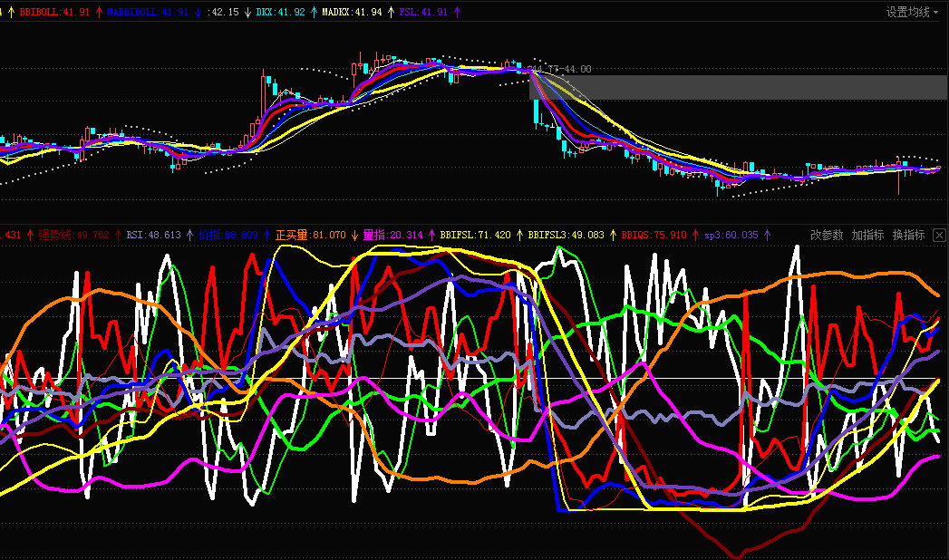Select the 强势线:49.762 indicator label
This screenshot has height=560, width=949.
[73, 235]
